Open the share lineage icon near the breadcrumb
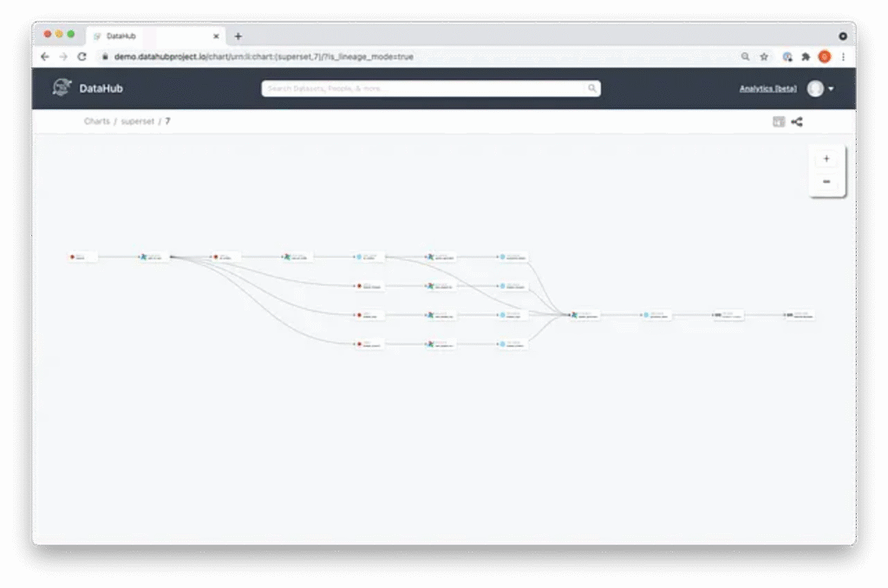This screenshot has height=588, width=888. 797,121
